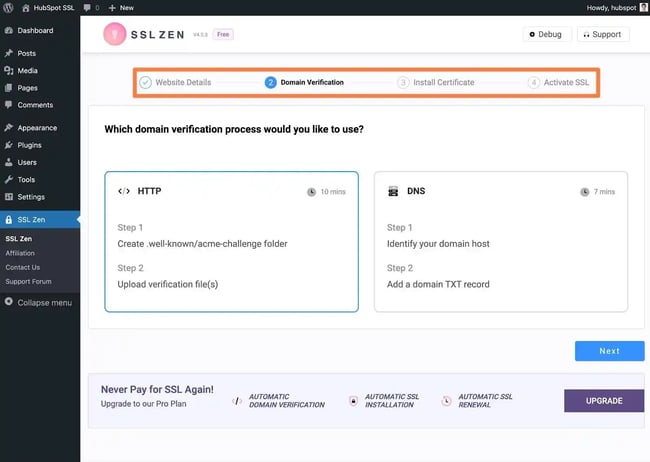Expand the Settings sidebar menu

click(31, 197)
